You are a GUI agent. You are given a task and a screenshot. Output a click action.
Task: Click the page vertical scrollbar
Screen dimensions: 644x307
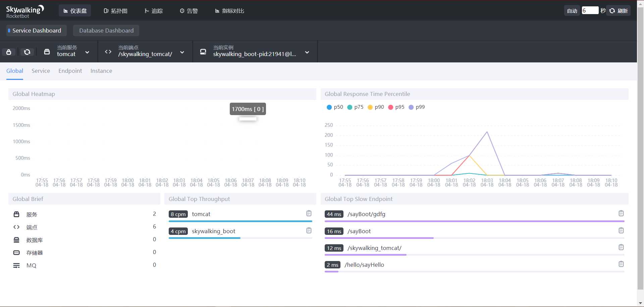[640, 148]
